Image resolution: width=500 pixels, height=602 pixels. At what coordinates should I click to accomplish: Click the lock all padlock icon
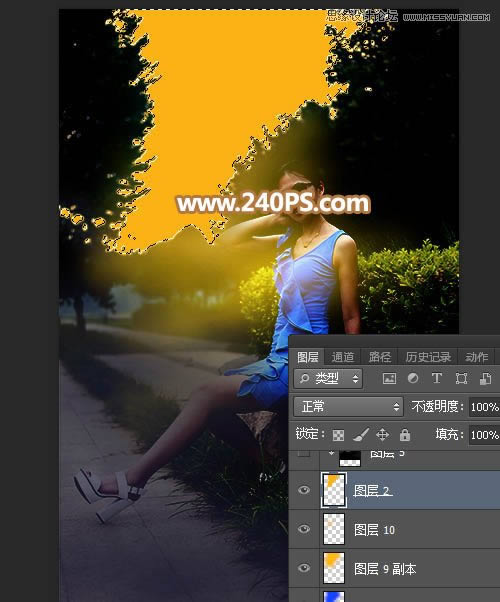coord(405,435)
